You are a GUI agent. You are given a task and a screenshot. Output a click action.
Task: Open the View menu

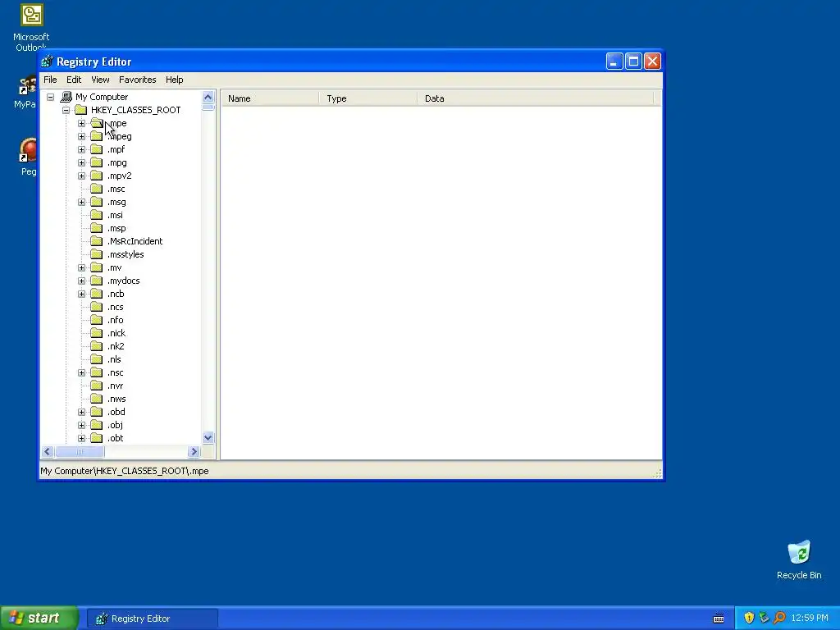point(100,80)
